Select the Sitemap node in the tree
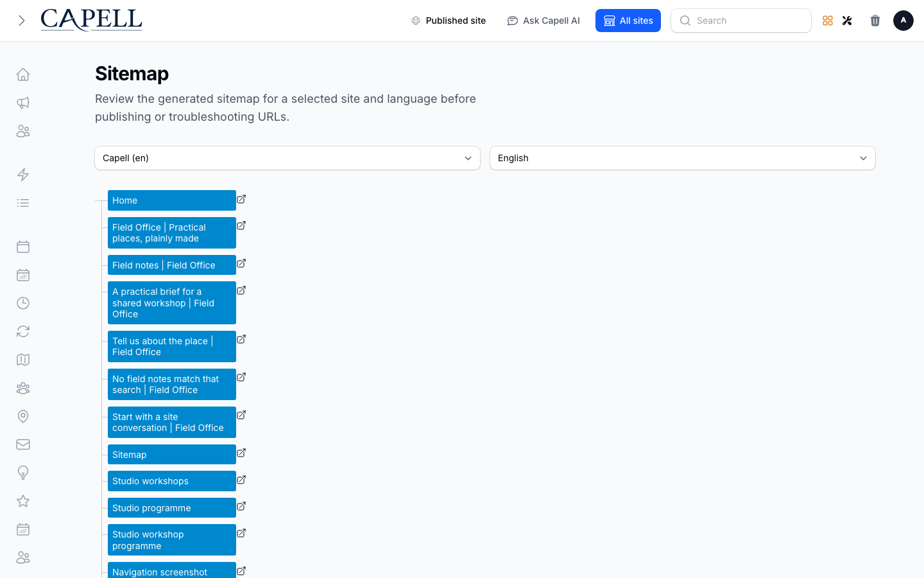The width and height of the screenshot is (924, 578). 172,455
